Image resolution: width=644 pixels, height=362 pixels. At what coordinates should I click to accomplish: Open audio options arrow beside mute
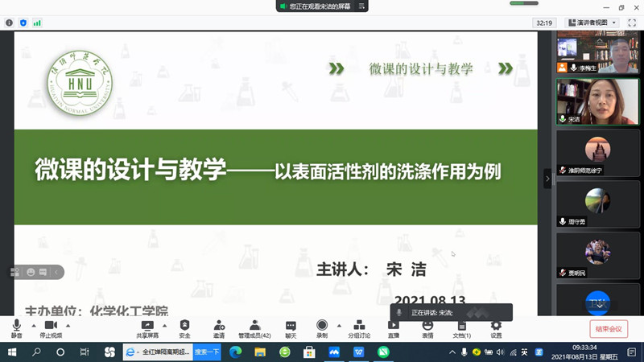coord(34,326)
